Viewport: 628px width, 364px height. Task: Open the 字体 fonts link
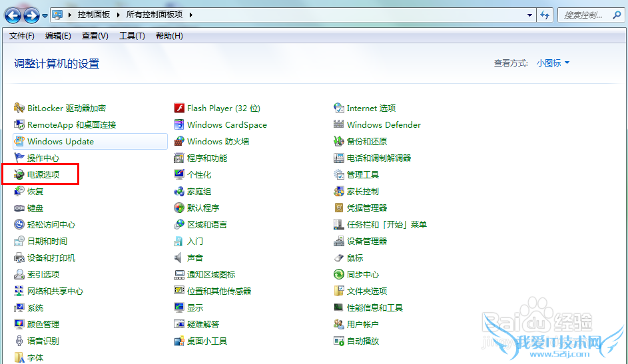click(35, 357)
